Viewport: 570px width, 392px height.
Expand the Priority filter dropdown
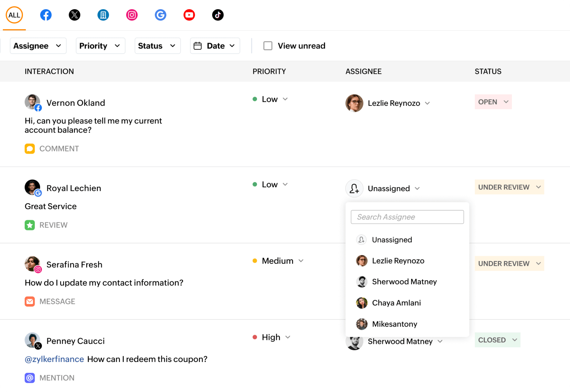point(100,46)
